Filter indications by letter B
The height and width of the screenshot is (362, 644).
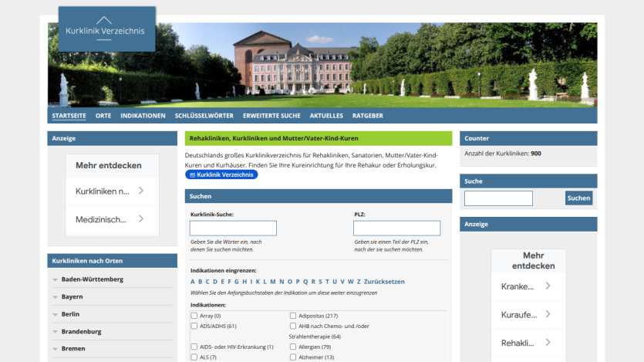[x=200, y=282]
